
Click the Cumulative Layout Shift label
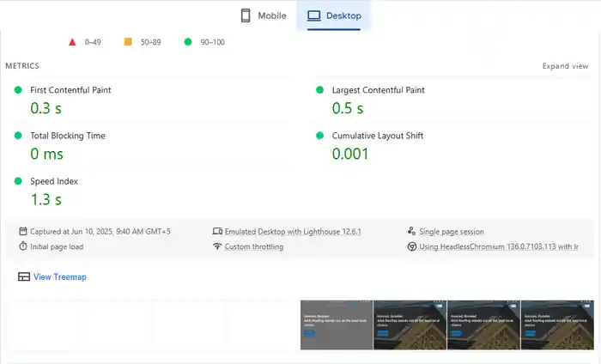tap(378, 136)
